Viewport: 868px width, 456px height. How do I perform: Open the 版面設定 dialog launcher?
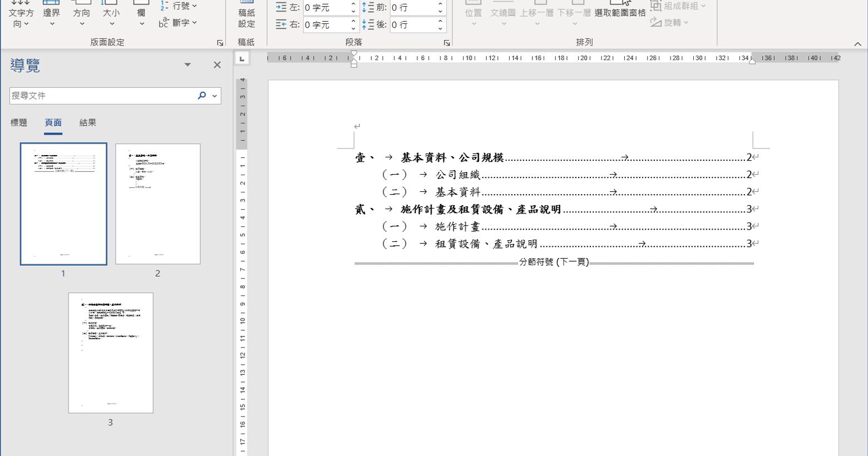[x=220, y=43]
